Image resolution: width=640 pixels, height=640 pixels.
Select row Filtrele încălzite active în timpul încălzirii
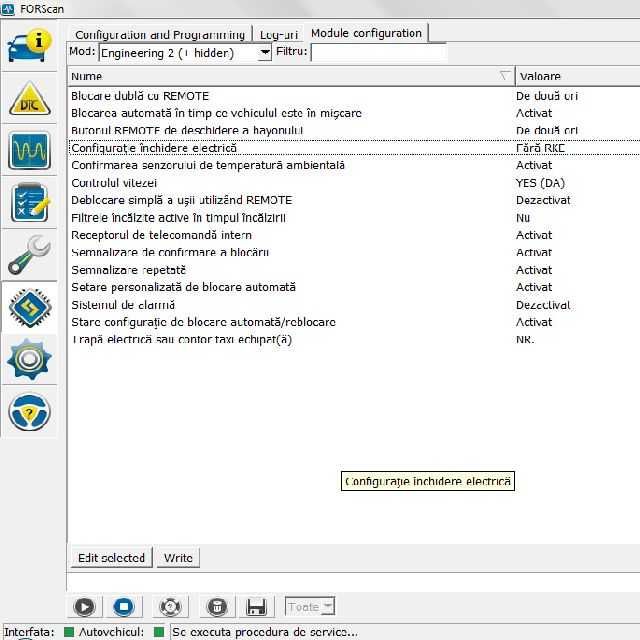point(354,218)
